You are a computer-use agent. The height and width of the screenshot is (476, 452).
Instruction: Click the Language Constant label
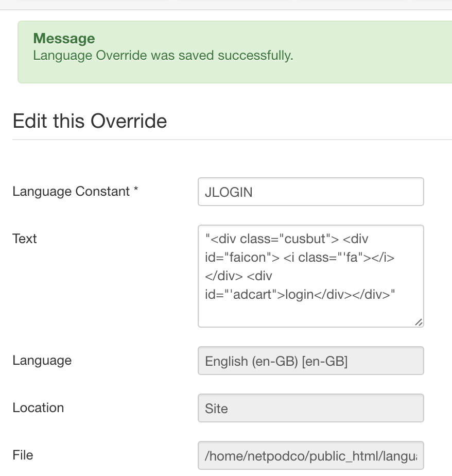tap(71, 192)
